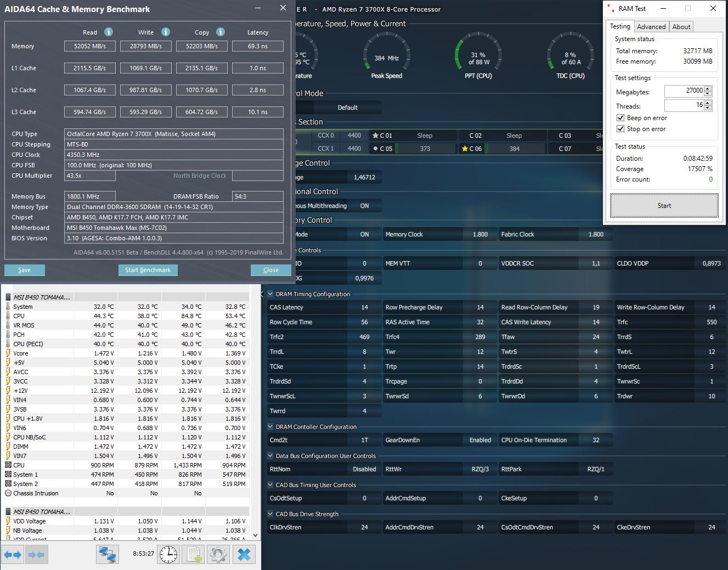This screenshot has width=728, height=570.
Task: Click the VDDCR SOC value 1,1
Action: tap(596, 263)
